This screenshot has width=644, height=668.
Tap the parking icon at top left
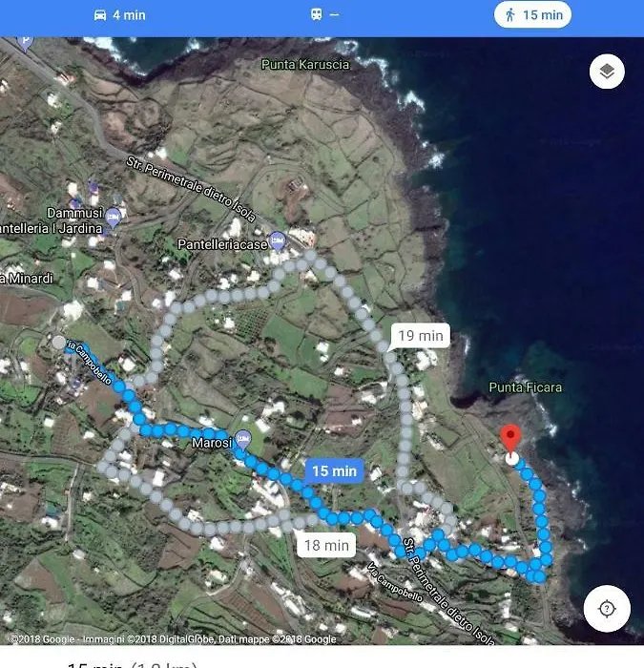(x=26, y=44)
